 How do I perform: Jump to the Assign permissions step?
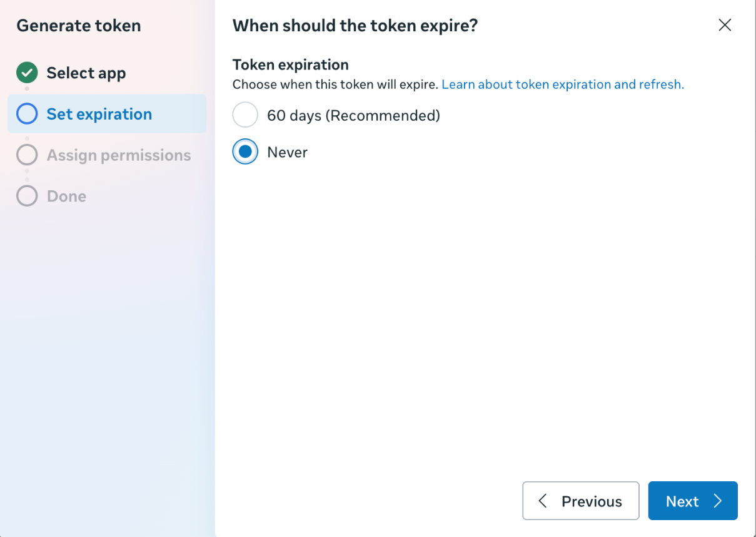(x=119, y=155)
